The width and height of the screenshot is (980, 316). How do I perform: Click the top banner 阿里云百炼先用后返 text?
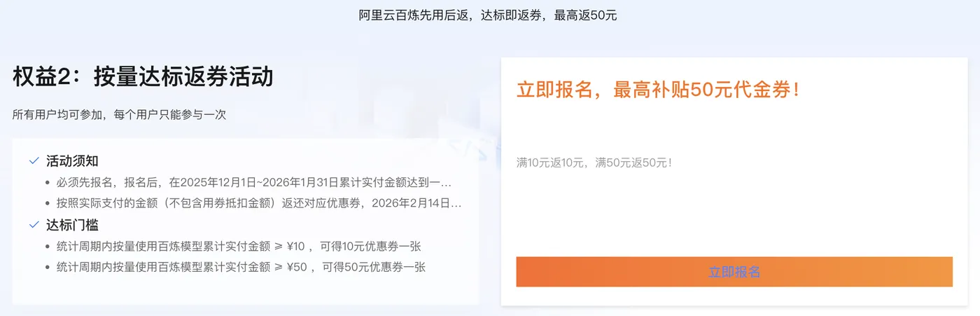pos(417,15)
